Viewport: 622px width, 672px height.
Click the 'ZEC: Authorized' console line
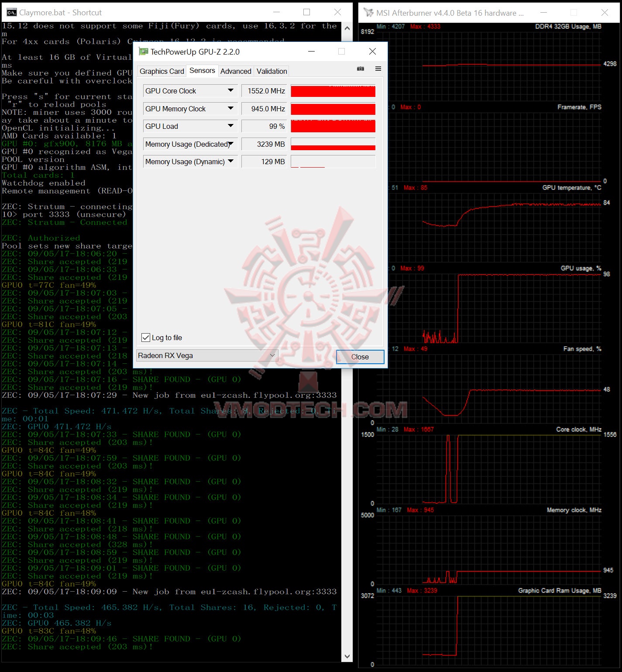41,238
